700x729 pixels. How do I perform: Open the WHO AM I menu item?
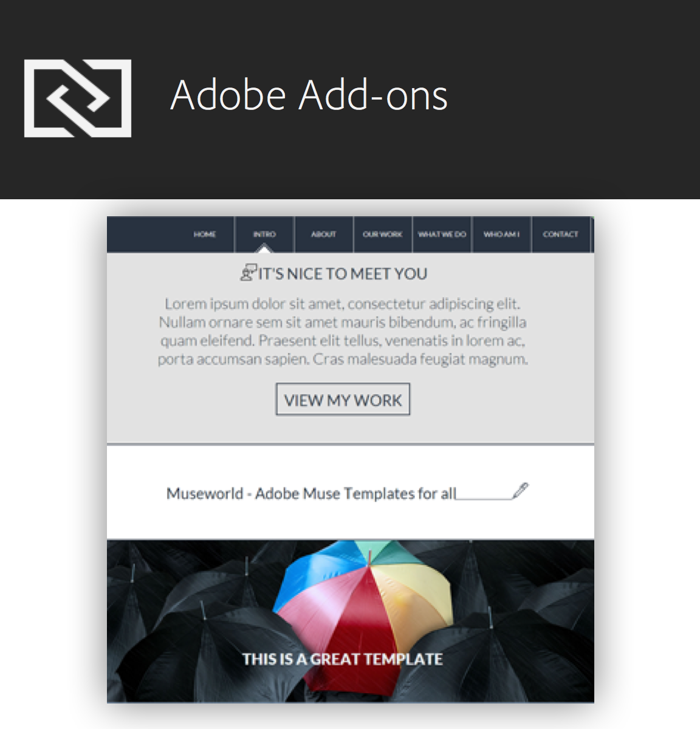click(x=501, y=234)
